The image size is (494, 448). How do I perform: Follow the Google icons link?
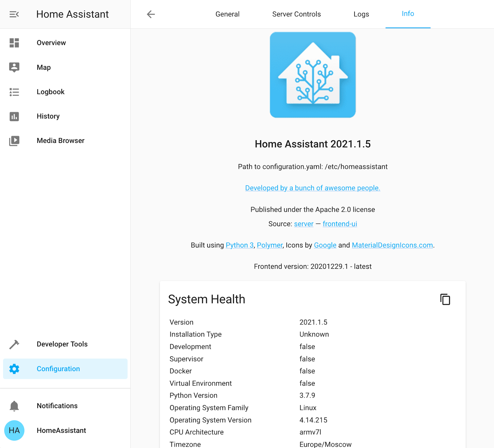[x=325, y=245]
